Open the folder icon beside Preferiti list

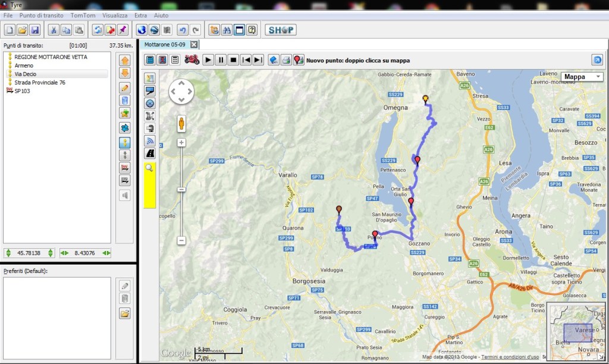coord(125,313)
